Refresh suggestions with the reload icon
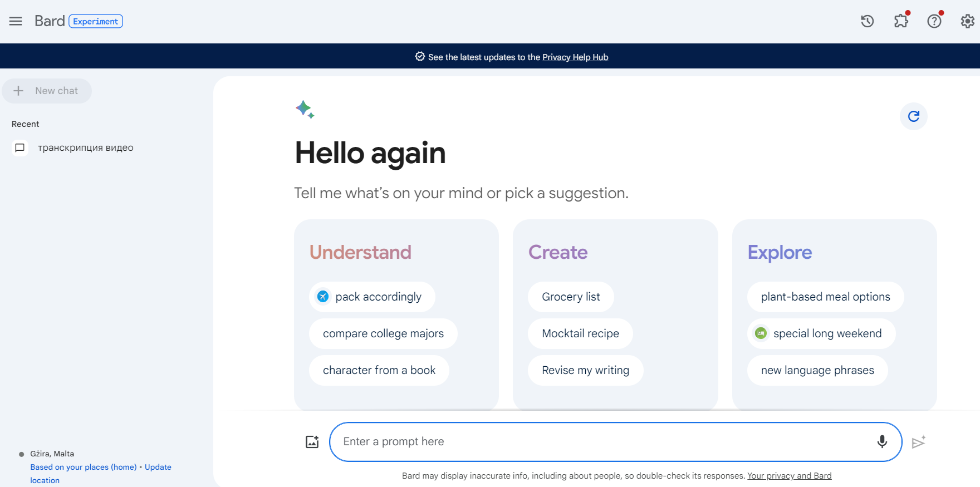 click(913, 116)
